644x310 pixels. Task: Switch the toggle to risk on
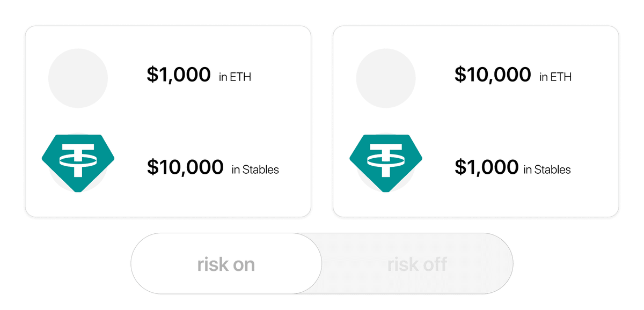point(226,263)
